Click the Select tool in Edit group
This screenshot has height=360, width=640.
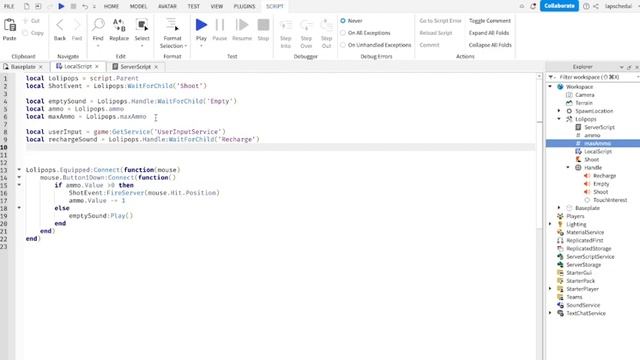point(142,30)
